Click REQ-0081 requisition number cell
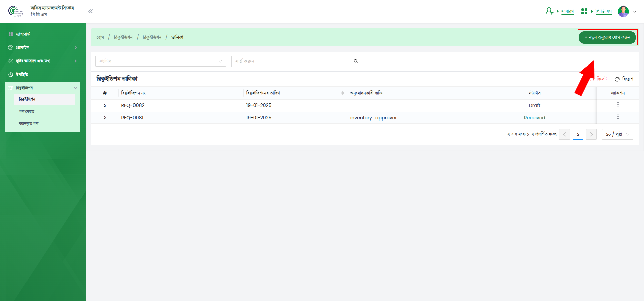This screenshot has height=301, width=644. click(x=132, y=118)
